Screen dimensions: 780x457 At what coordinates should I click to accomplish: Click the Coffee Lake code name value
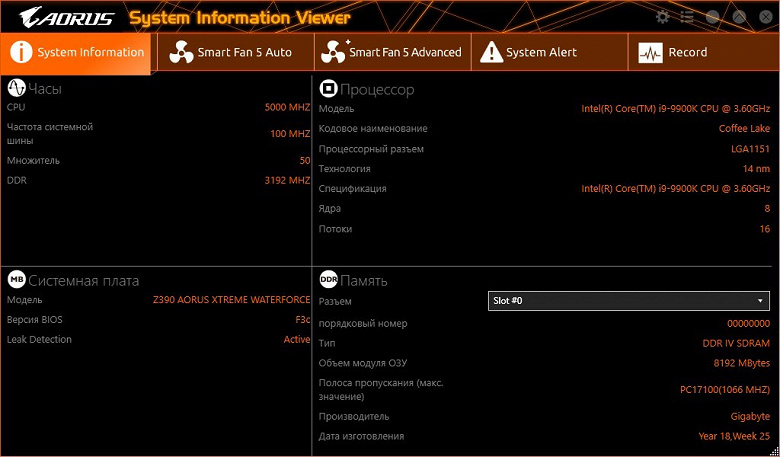pyautogui.click(x=744, y=128)
